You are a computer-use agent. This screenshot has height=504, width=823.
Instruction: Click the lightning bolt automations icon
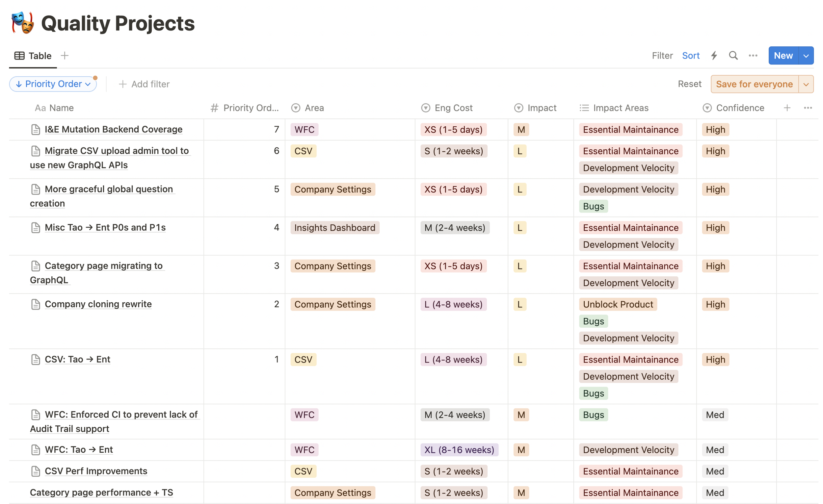point(714,55)
